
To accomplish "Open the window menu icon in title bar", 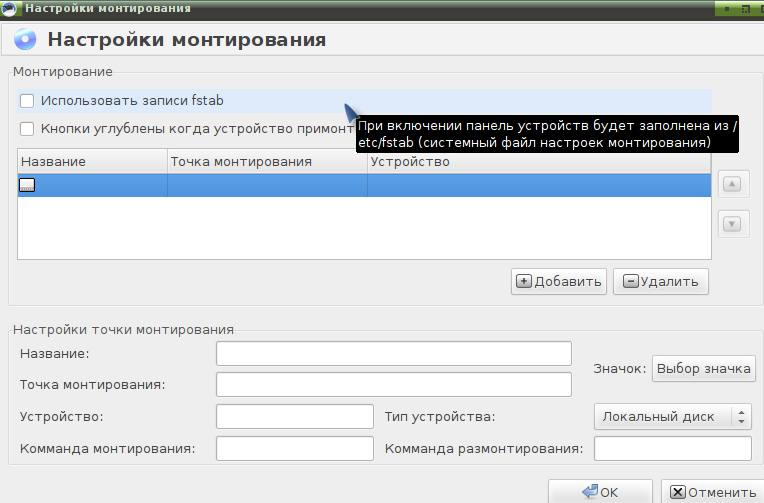I will click(x=9, y=8).
